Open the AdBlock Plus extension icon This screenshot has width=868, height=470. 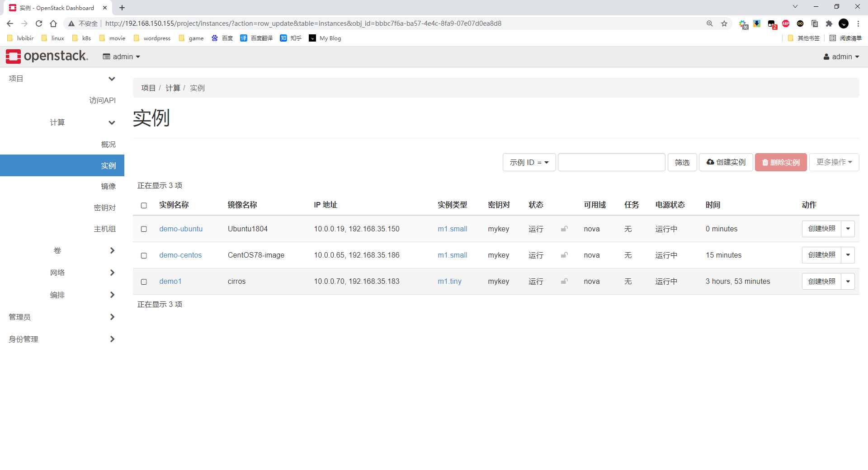pyautogui.click(x=786, y=23)
